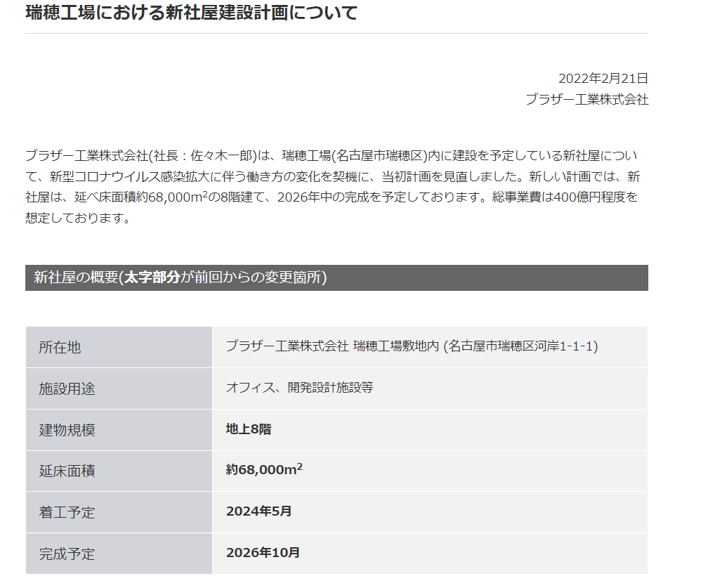Select the 完成予定 table row label
Image resolution: width=708 pixels, height=588 pixels.
(67, 554)
